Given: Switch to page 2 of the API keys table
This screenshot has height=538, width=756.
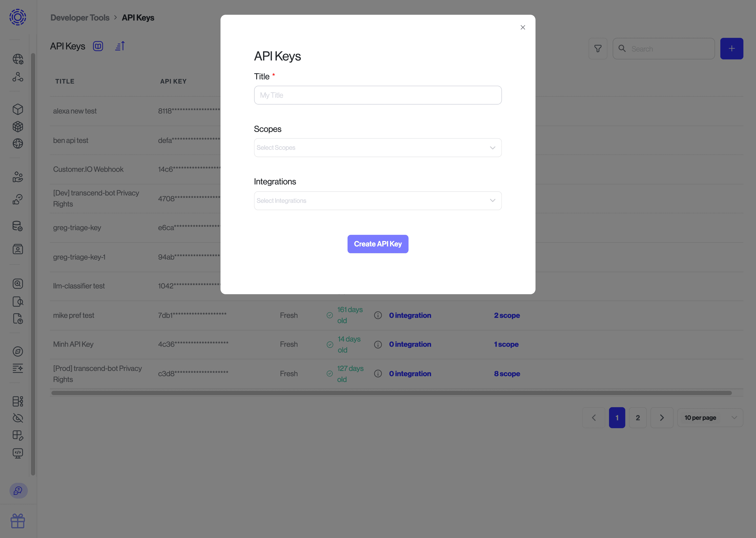Looking at the screenshot, I should pyautogui.click(x=638, y=417).
